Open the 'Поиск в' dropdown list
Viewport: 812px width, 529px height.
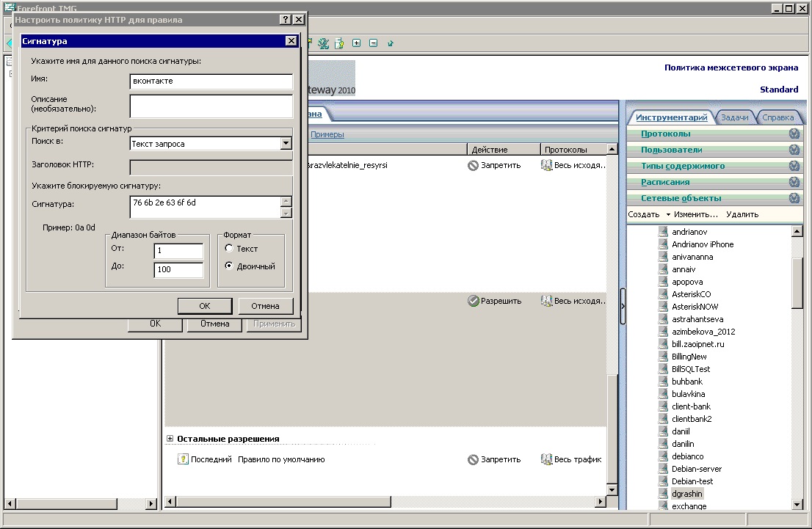click(286, 144)
